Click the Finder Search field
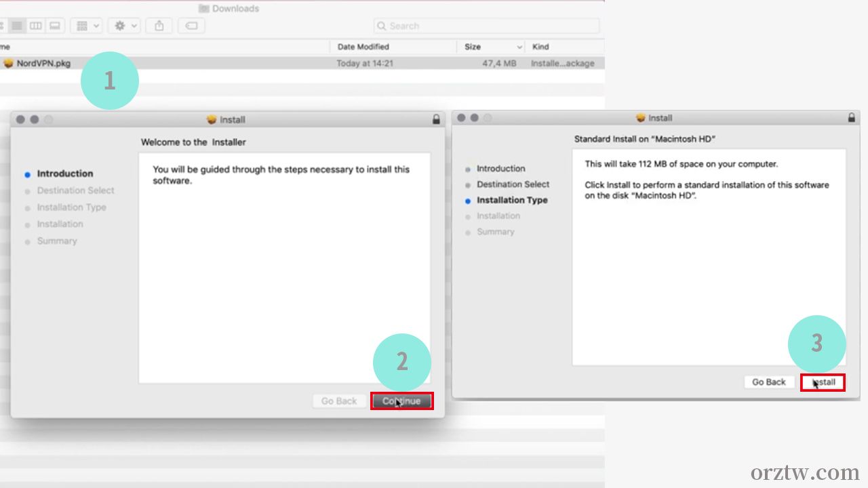The image size is (868, 488). (487, 26)
